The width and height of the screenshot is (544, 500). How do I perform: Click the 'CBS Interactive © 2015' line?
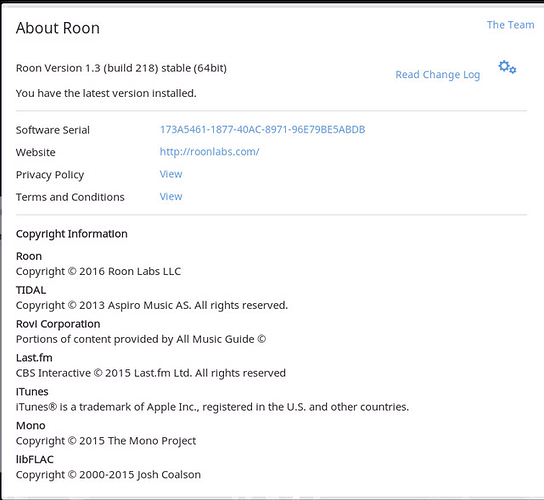pyautogui.click(x=151, y=373)
